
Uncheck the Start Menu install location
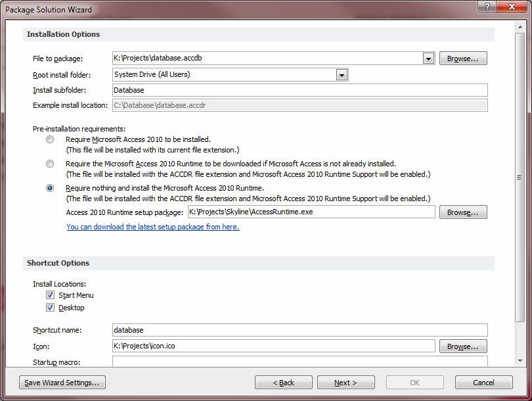pyautogui.click(x=50, y=295)
